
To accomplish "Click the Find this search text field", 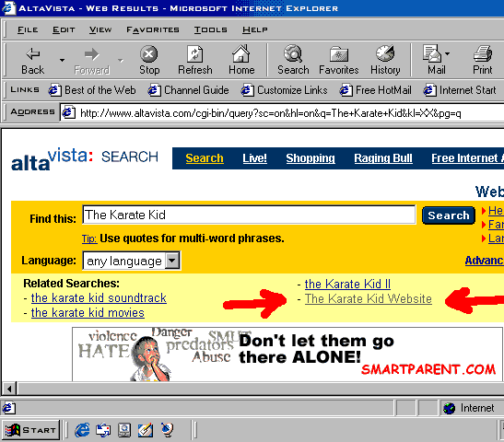I will pyautogui.click(x=249, y=215).
